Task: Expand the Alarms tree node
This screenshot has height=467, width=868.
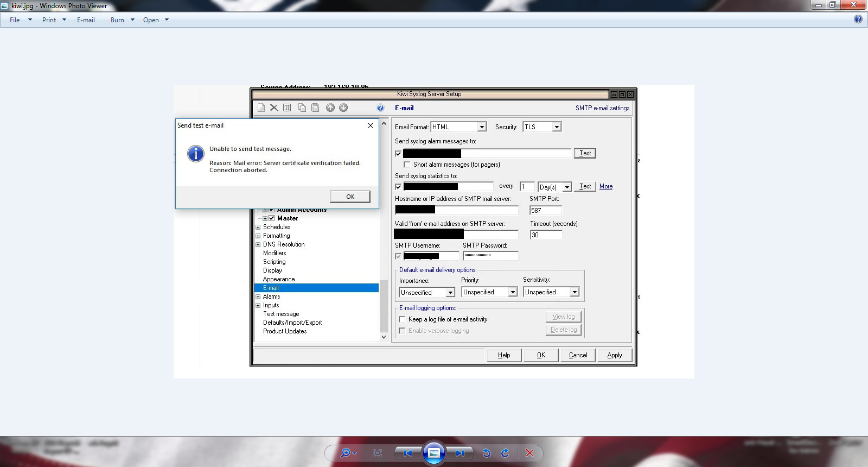Action: [x=258, y=297]
